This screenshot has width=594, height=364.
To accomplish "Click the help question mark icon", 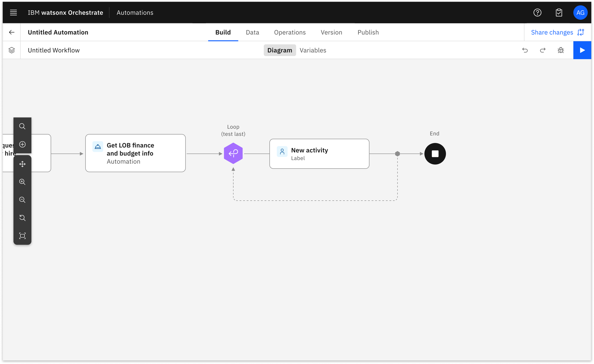I will point(537,13).
